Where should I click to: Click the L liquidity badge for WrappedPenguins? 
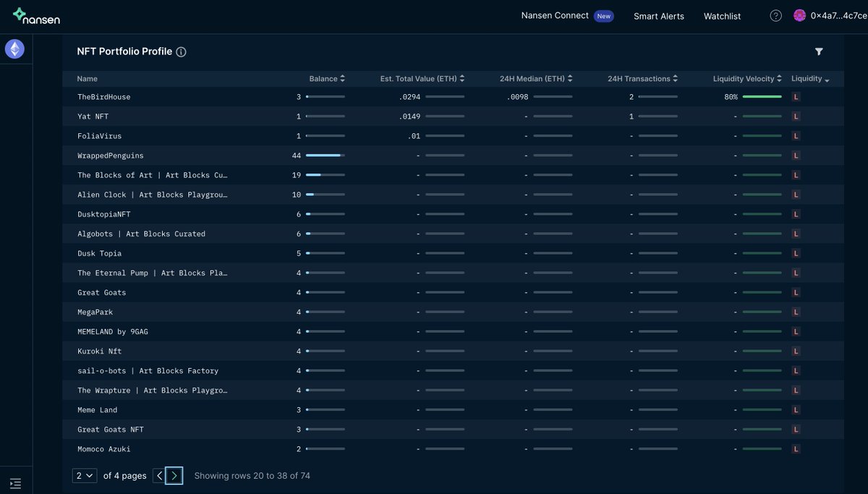pos(796,156)
